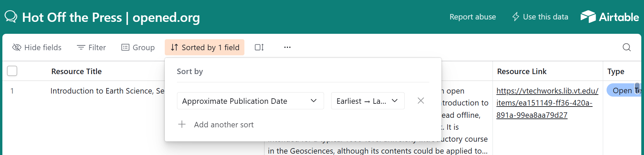644x155 pixels.
Task: Open Hide fields visibility menu
Action: [x=37, y=47]
